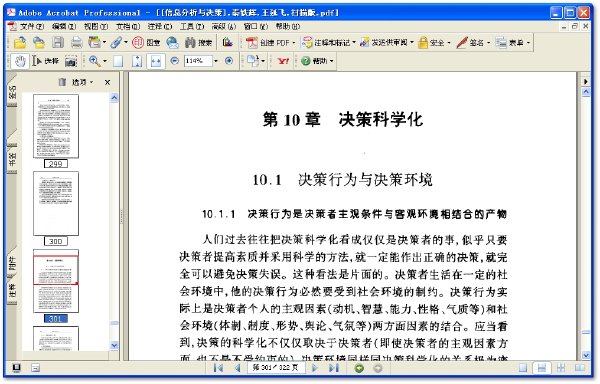Go to next page arrow
This screenshot has height=384, width=600.
315,368
